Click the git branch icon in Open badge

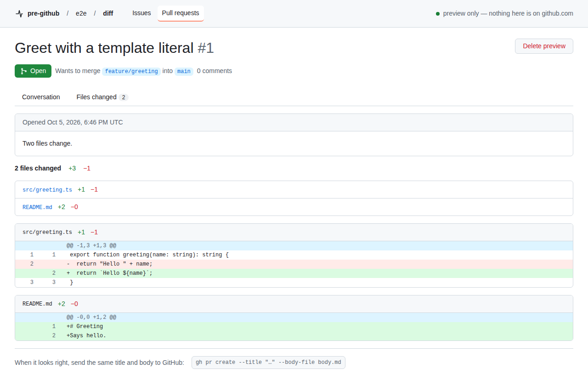tap(24, 71)
